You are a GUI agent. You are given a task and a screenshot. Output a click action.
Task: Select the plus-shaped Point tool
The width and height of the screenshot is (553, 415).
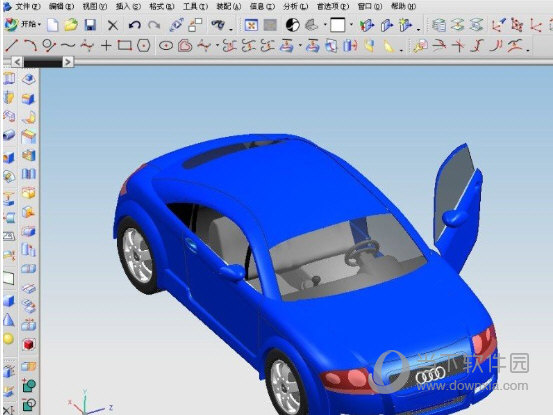[106, 45]
